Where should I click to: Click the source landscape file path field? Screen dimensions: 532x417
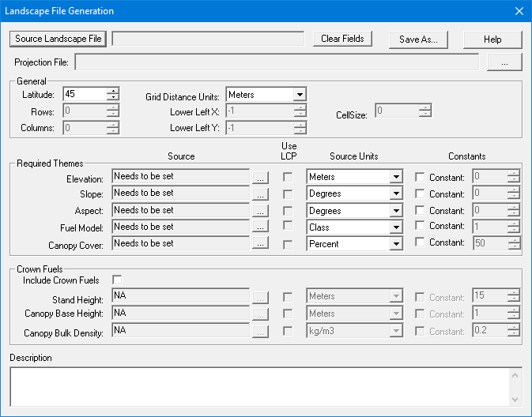click(x=208, y=39)
